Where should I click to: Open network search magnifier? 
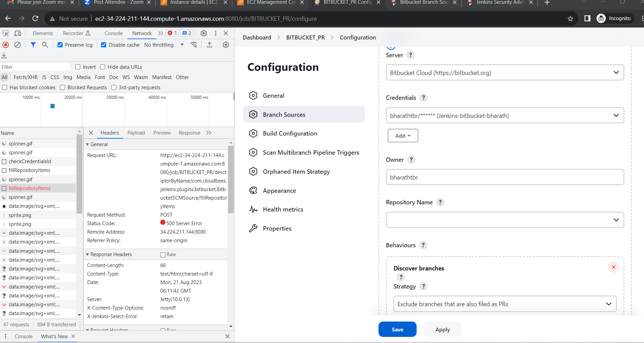click(x=45, y=45)
